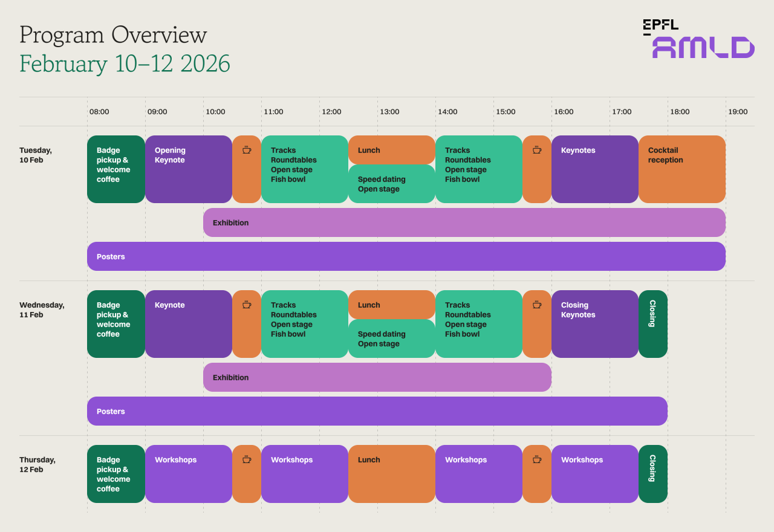Click the 16:00 time label

564,112
